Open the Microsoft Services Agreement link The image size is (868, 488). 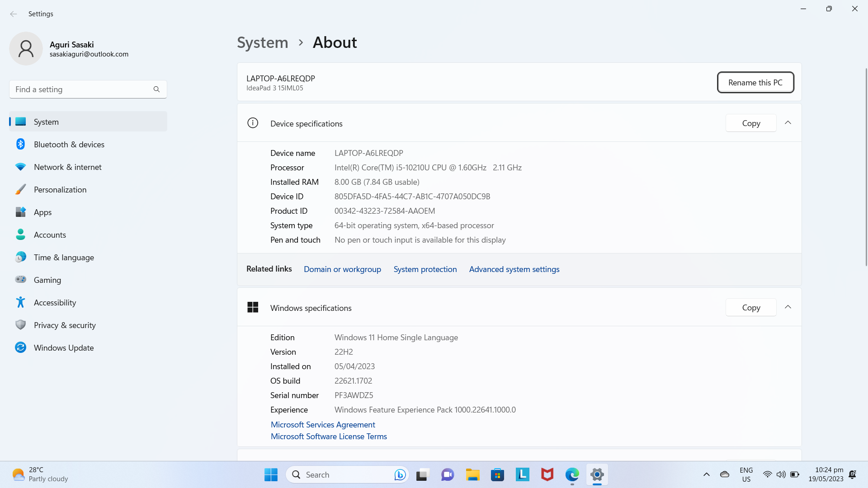tap(322, 424)
